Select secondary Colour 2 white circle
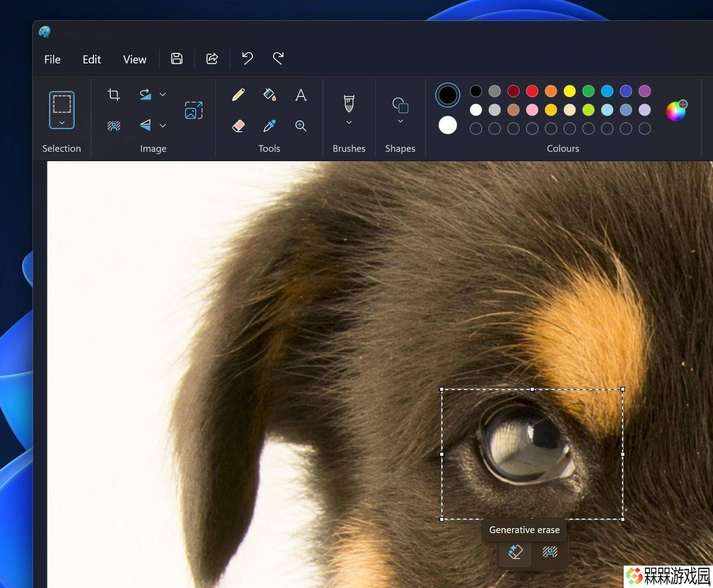Image resolution: width=713 pixels, height=588 pixels. [x=448, y=125]
